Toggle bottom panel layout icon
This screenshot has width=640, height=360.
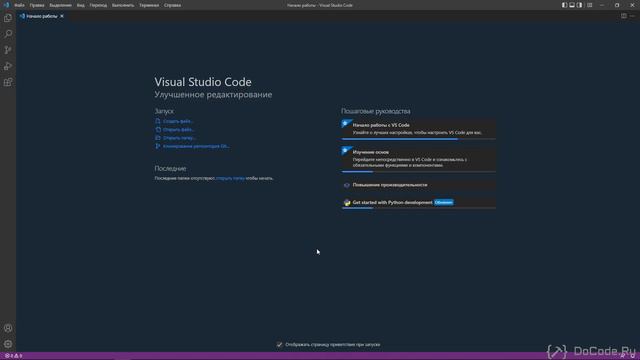coord(572,5)
